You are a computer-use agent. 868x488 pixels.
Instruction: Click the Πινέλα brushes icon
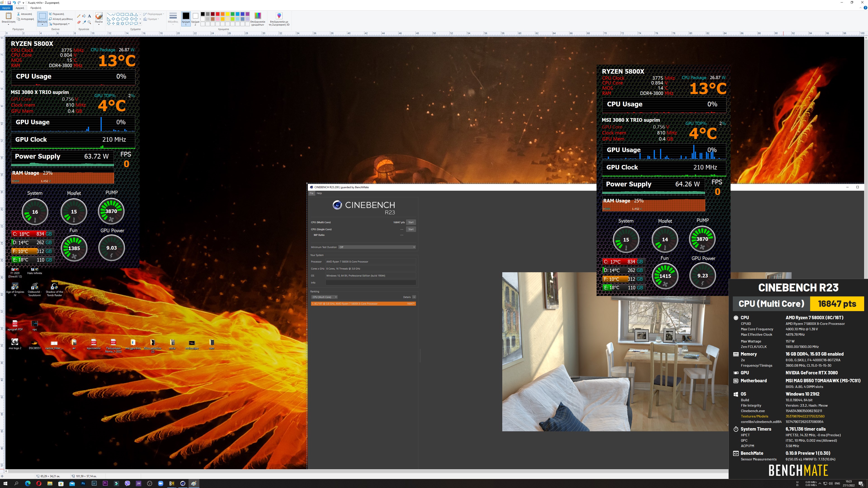(99, 16)
